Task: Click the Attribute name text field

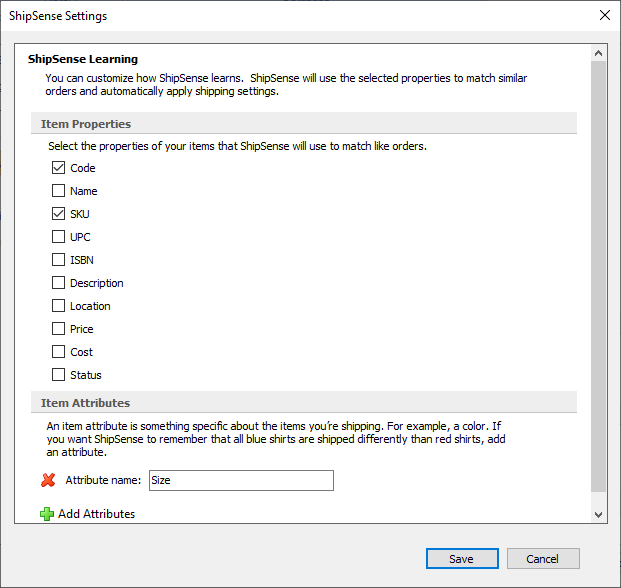Action: coord(240,480)
